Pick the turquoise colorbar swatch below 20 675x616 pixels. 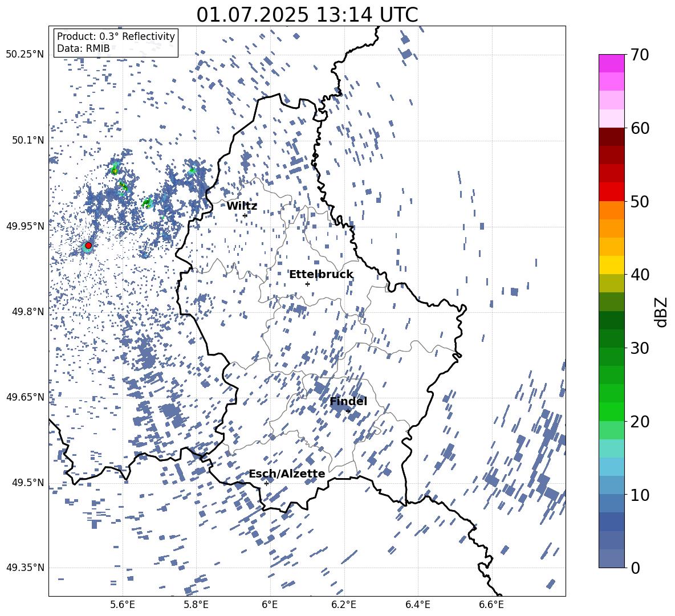tap(611, 448)
